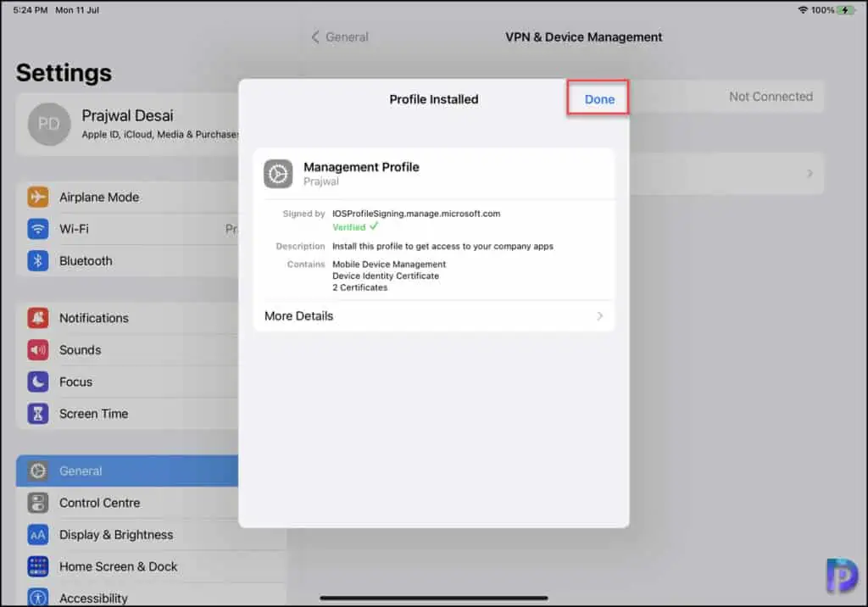Click the Management Profile title
This screenshot has width=868, height=607.
(x=361, y=167)
